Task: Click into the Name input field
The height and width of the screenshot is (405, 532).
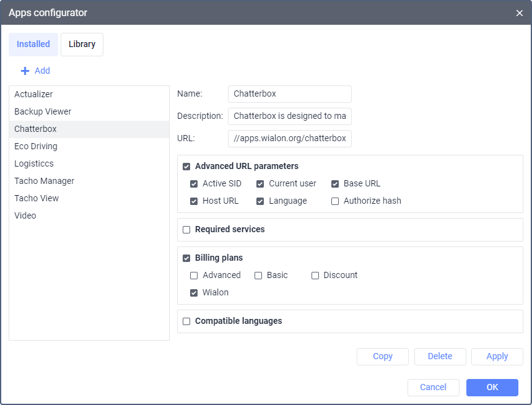Action: pyautogui.click(x=289, y=94)
